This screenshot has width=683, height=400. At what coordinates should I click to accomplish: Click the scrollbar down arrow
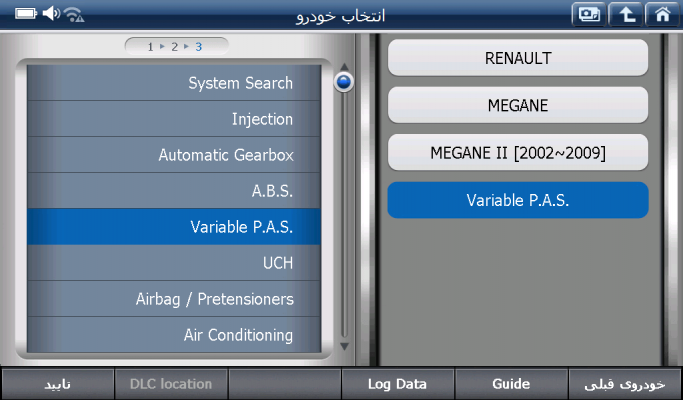tap(344, 346)
